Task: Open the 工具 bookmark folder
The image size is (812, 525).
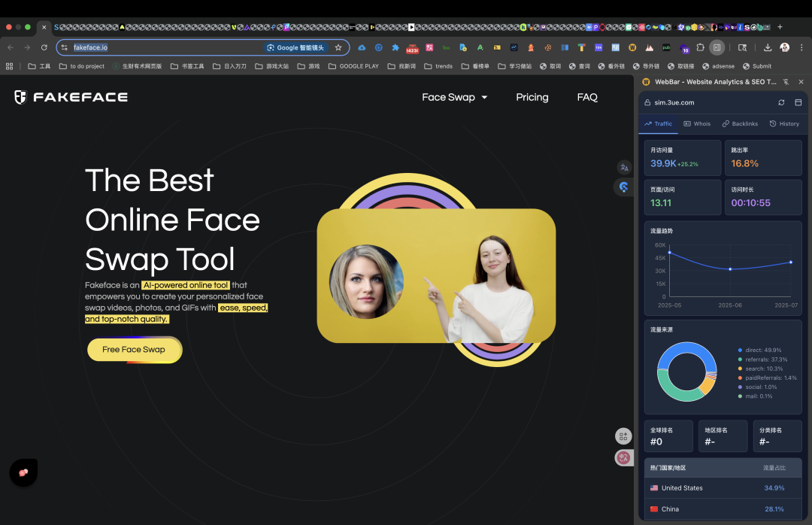Action: click(x=39, y=66)
